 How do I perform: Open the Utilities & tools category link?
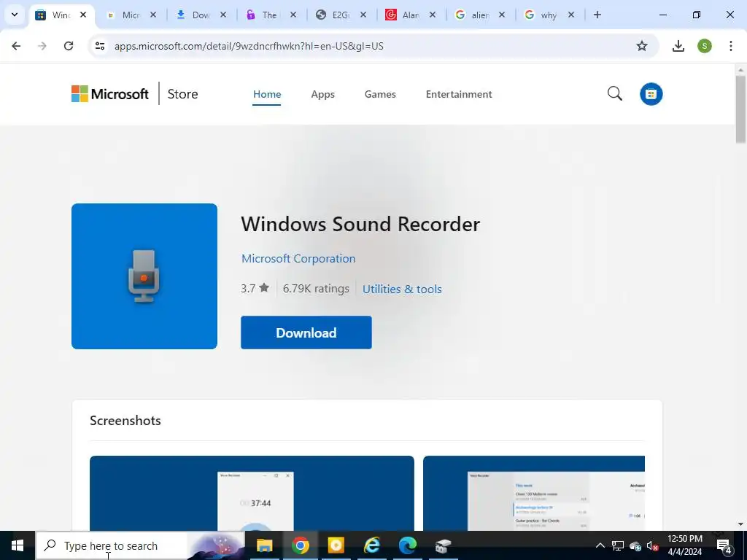[402, 289]
